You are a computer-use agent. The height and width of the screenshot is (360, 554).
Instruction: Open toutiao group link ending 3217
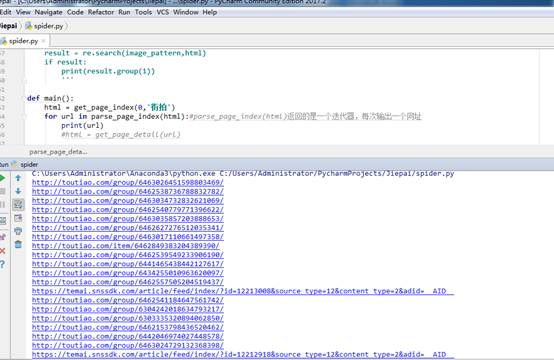[128, 309]
